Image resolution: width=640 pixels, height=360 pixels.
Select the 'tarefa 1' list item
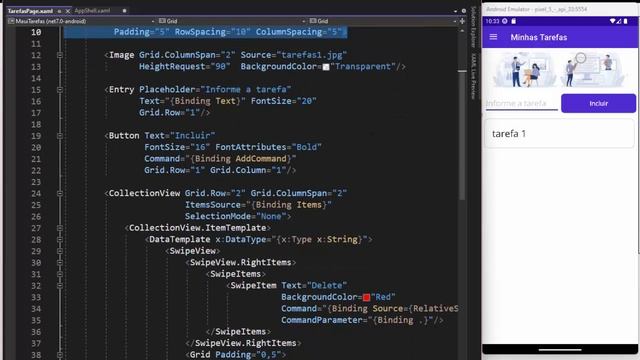click(559, 133)
